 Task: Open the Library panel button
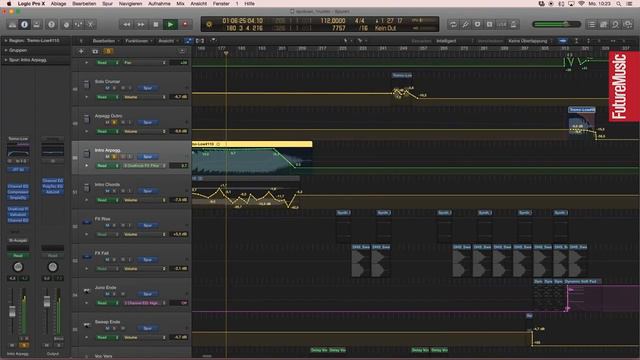click(12, 24)
